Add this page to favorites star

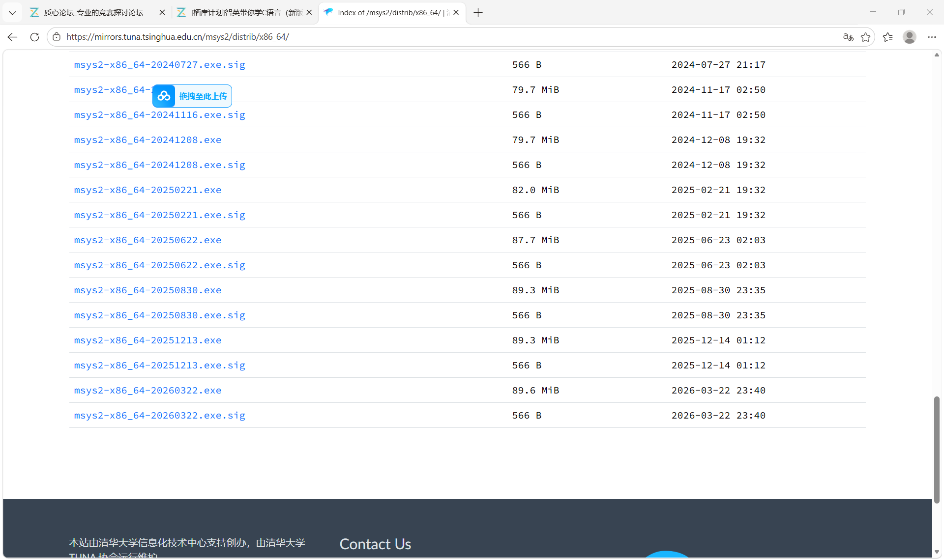pos(866,37)
